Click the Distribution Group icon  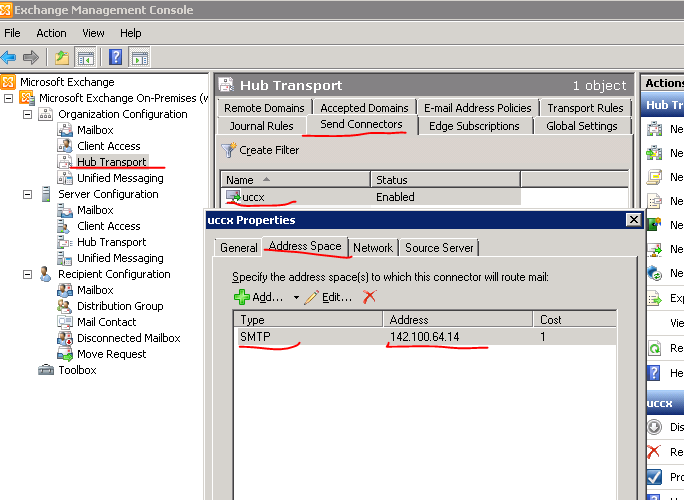tap(65, 306)
